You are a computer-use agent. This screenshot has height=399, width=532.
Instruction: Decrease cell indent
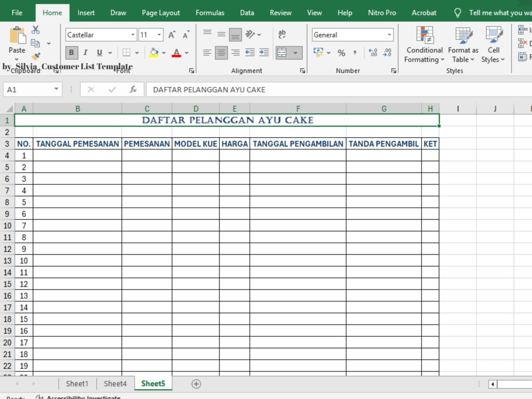pos(250,53)
